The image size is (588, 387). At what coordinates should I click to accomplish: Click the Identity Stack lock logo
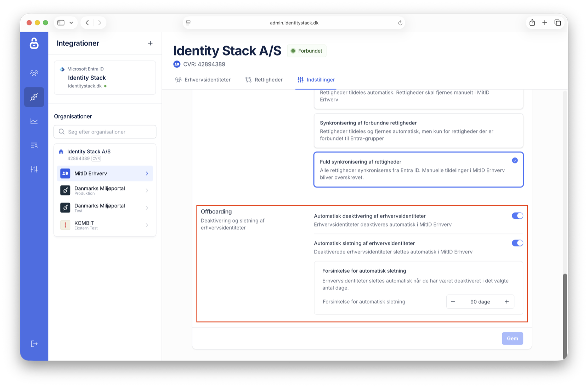[x=34, y=43]
